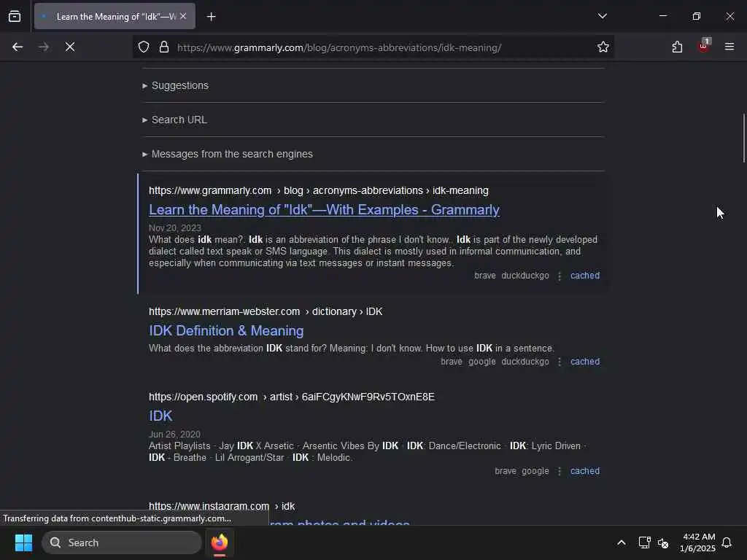747x560 pixels.
Task: Click the forward navigation arrow
Action: tap(43, 47)
